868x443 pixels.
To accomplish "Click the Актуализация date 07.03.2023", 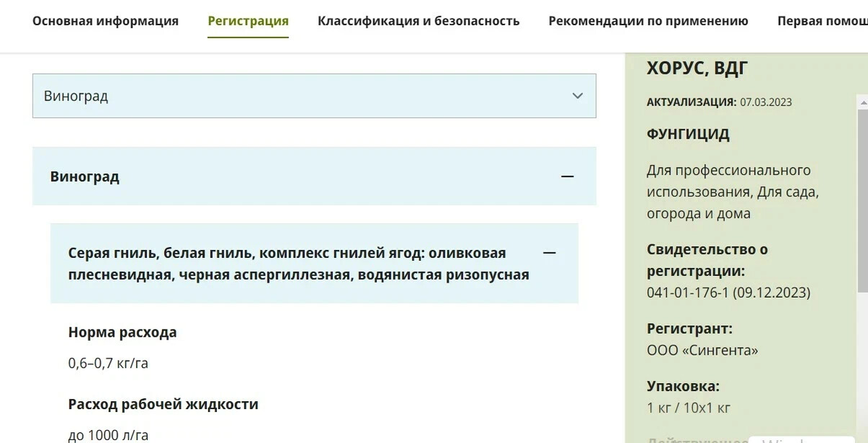I will click(765, 102).
